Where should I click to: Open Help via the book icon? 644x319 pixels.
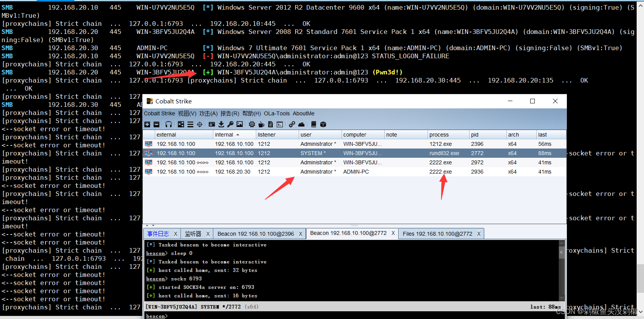pyautogui.click(x=314, y=124)
